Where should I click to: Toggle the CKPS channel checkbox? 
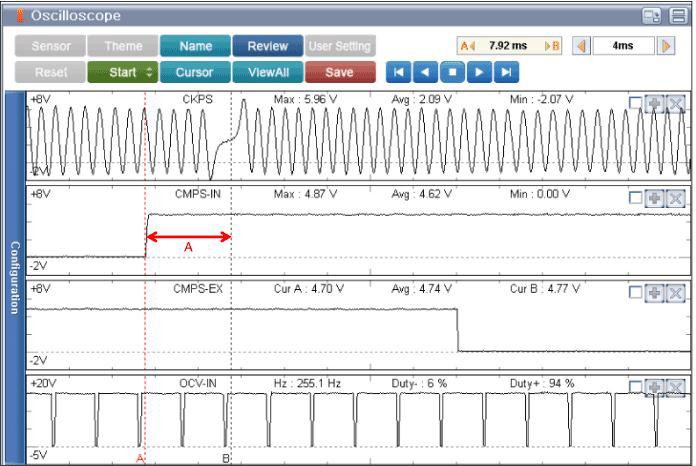coord(636,103)
